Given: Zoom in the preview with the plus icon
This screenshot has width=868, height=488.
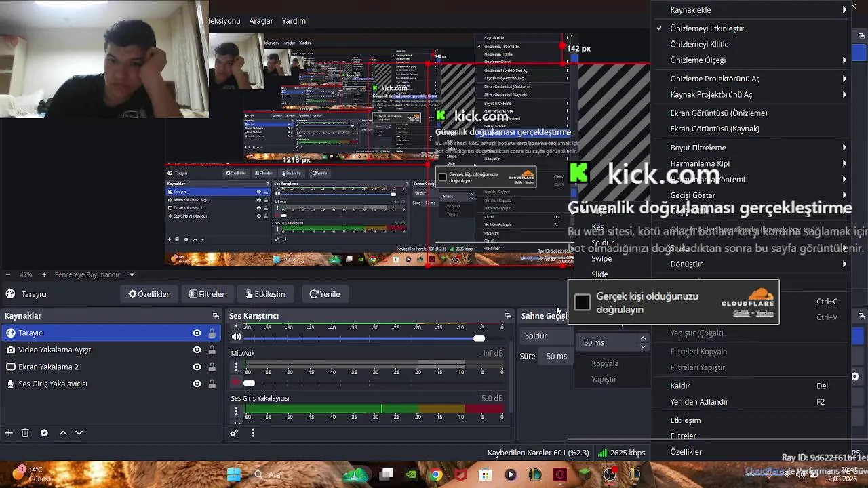Looking at the screenshot, I should click(44, 274).
